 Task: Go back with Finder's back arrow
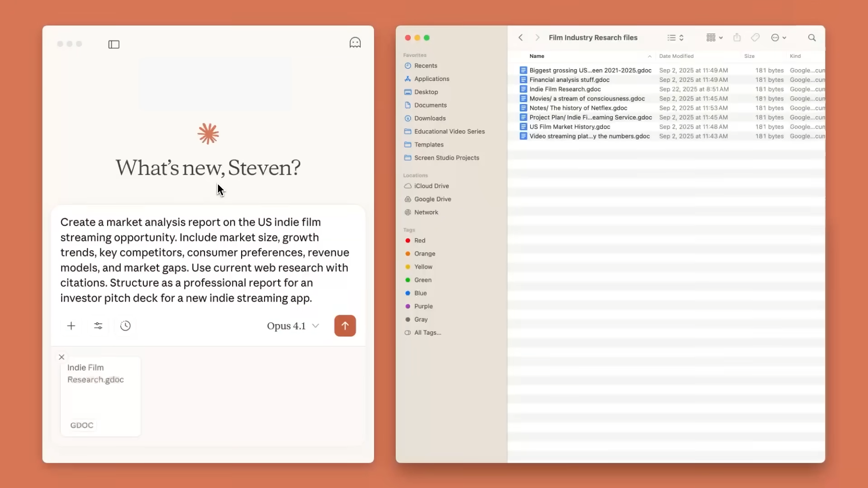coord(521,38)
